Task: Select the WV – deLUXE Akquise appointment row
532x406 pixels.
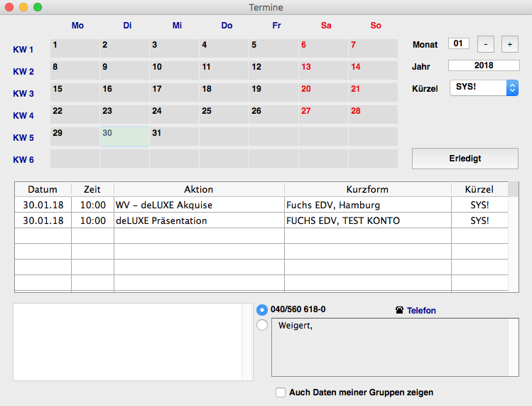Action: 199,205
